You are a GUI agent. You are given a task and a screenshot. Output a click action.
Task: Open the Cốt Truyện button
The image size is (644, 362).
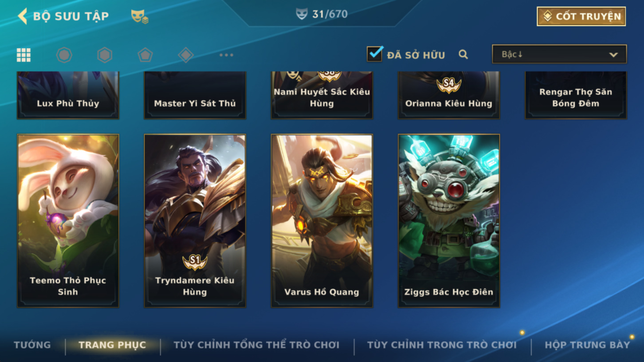(581, 16)
